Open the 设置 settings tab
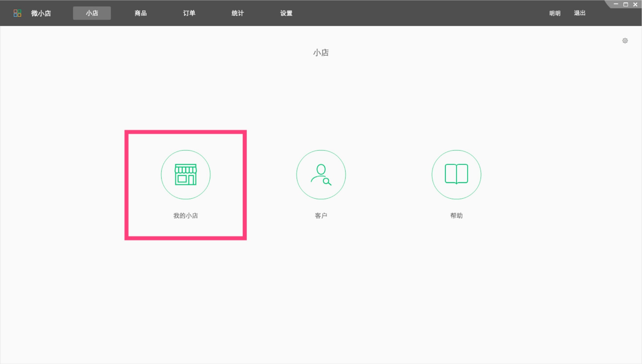 pos(286,13)
